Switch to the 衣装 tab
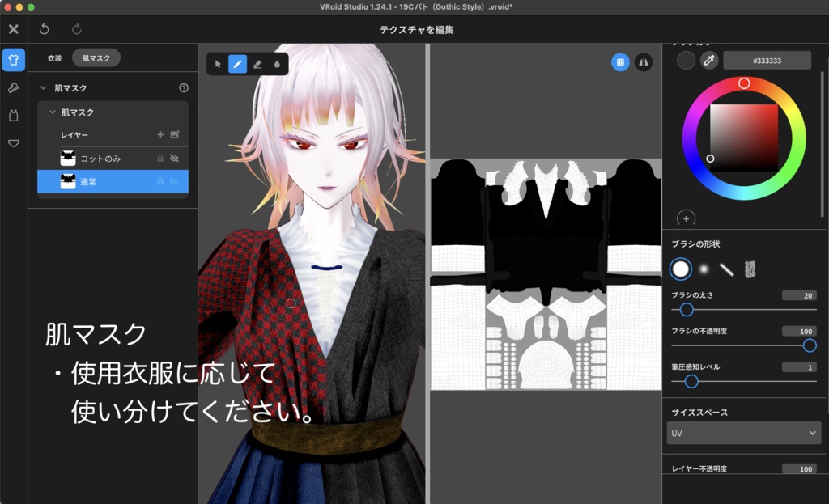Viewport: 829px width, 504px height. coord(55,57)
